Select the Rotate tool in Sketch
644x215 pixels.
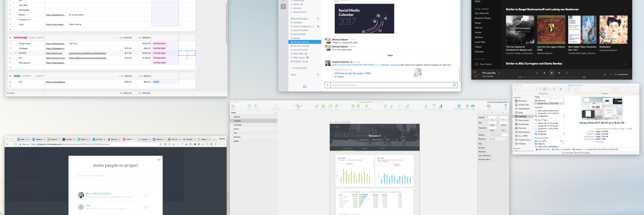[x=330, y=106]
